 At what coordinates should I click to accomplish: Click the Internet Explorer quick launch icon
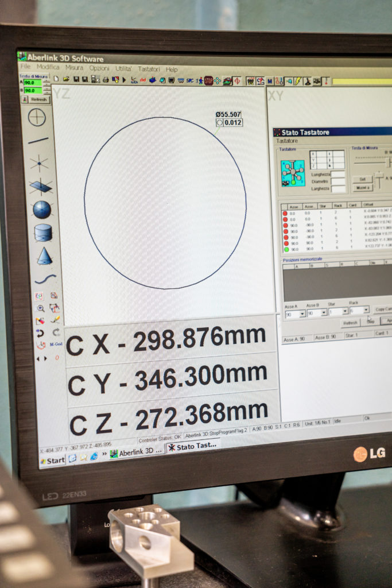point(94,456)
